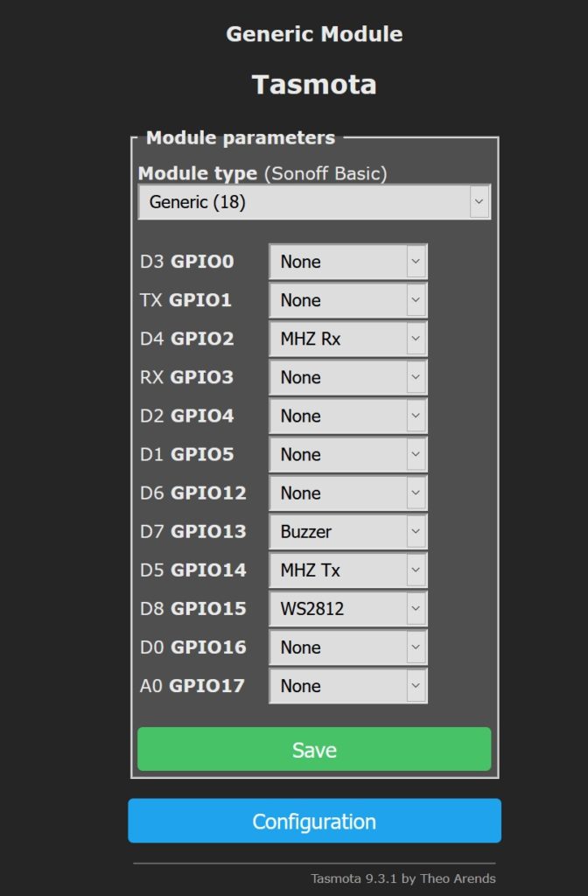Open the Module type Generic (18) dropdown
Image resolution: width=588 pixels, height=896 pixels.
(314, 202)
